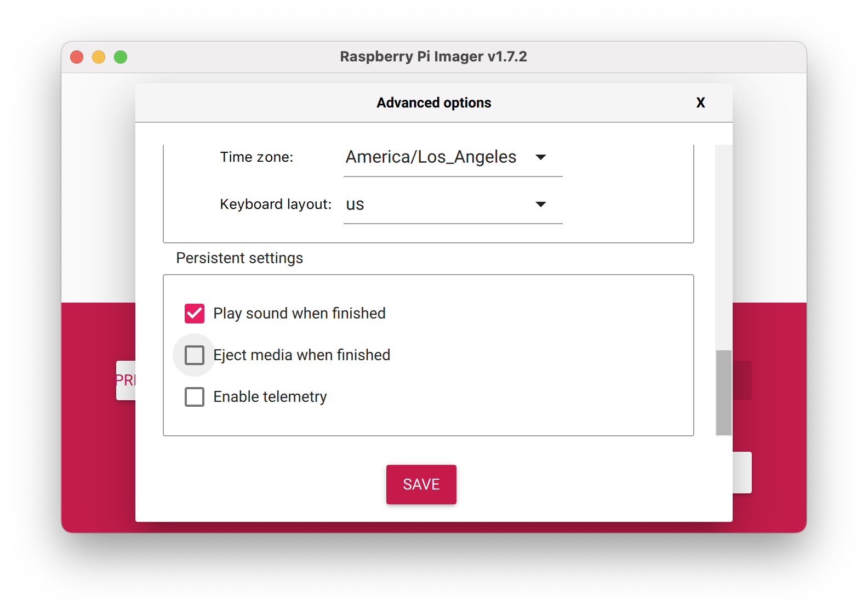Click the SAVE button
868x614 pixels.
(x=421, y=485)
